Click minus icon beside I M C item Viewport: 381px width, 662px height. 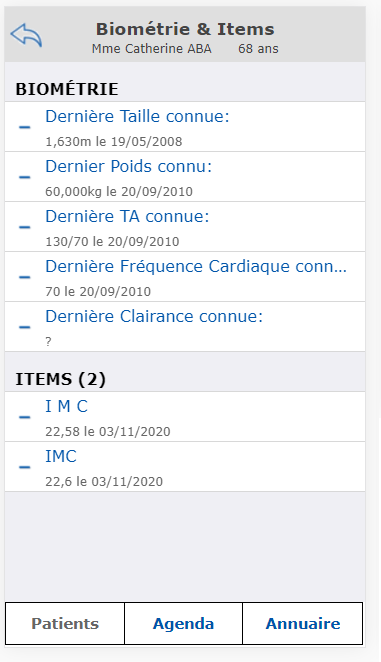pyautogui.click(x=24, y=417)
